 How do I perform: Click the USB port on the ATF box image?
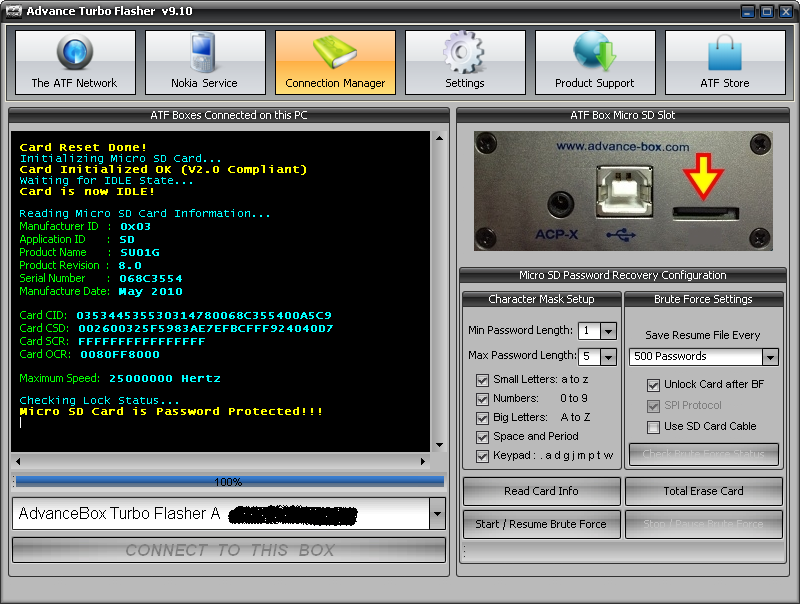[624, 191]
